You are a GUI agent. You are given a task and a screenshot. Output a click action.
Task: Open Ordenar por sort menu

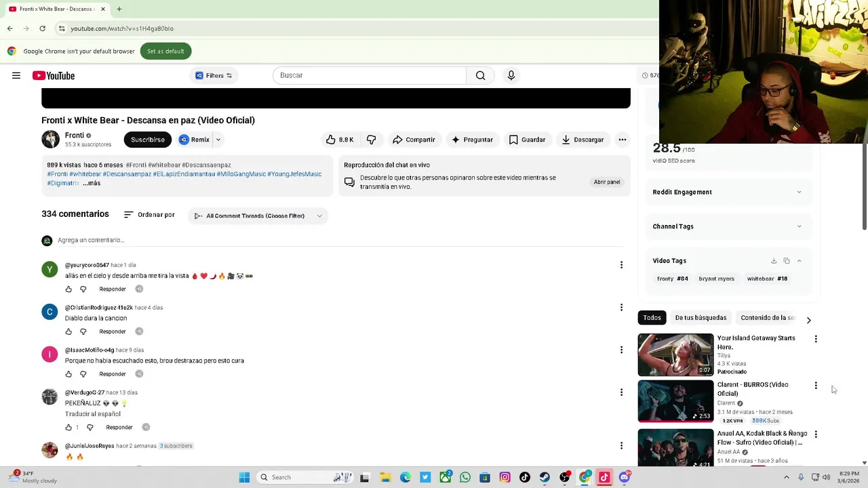(x=149, y=215)
